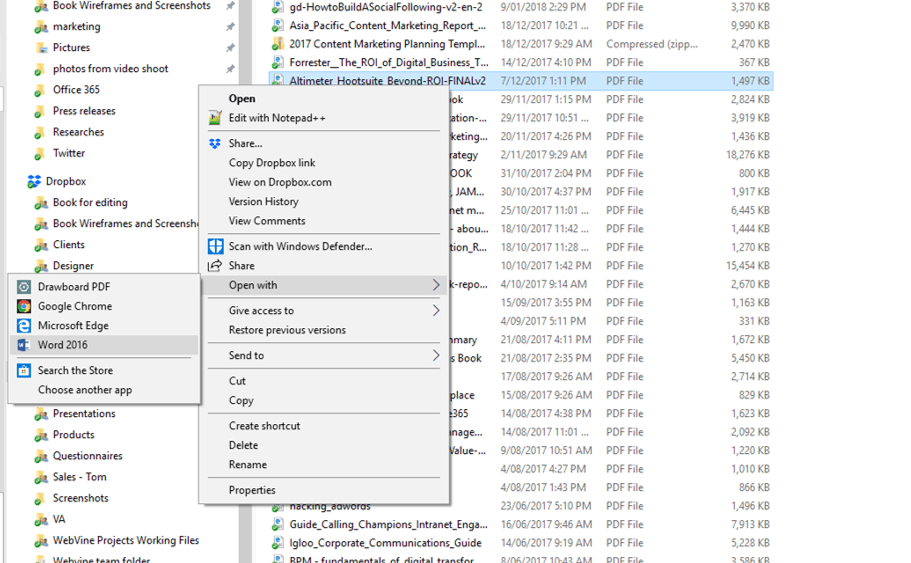The image size is (911, 563).
Task: Click the share arrow icon beside Share
Action: (x=215, y=266)
